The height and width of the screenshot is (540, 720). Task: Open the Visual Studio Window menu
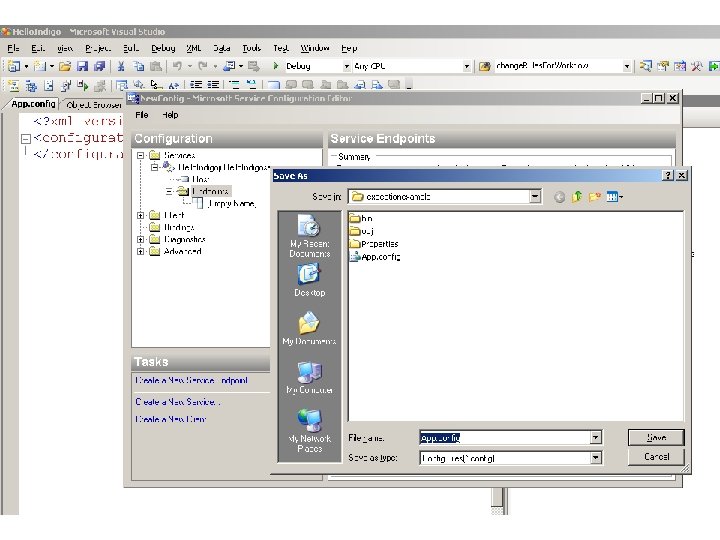(x=315, y=48)
